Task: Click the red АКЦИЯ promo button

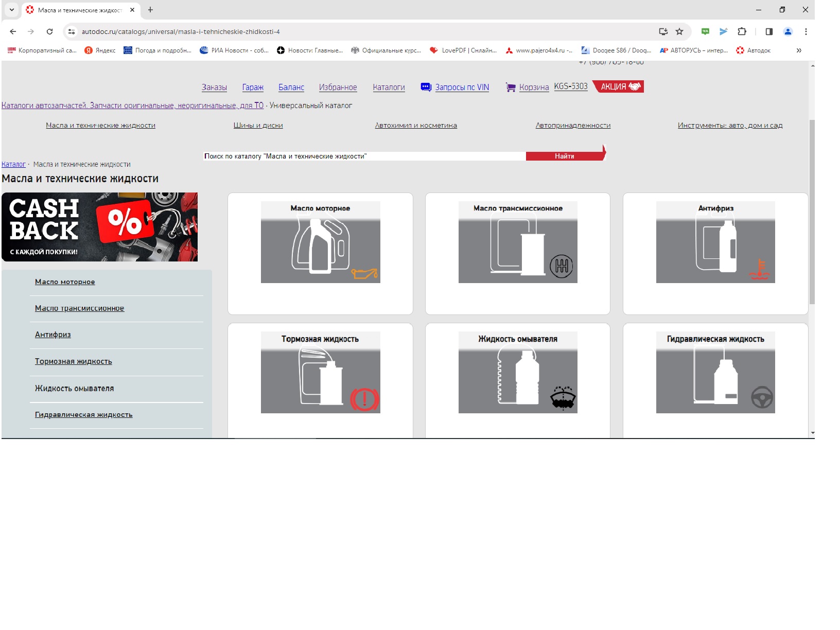Action: (x=618, y=86)
